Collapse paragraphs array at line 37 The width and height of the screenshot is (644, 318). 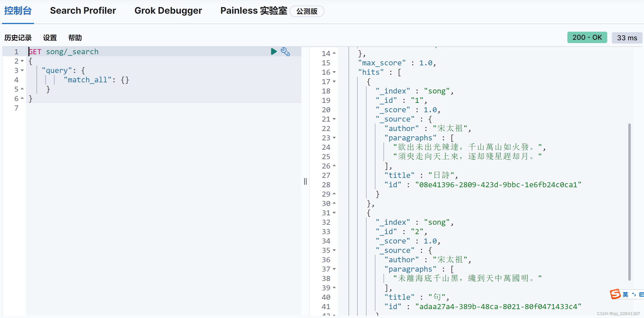point(334,269)
